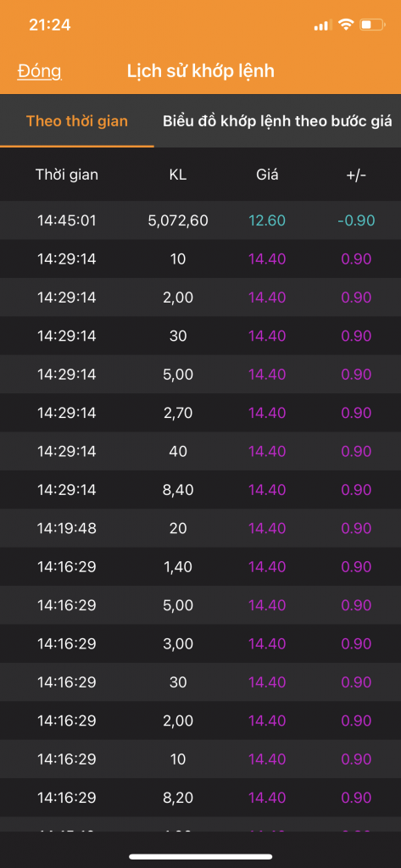Tap the -0.90 change value
The height and width of the screenshot is (868, 401).
click(x=356, y=220)
